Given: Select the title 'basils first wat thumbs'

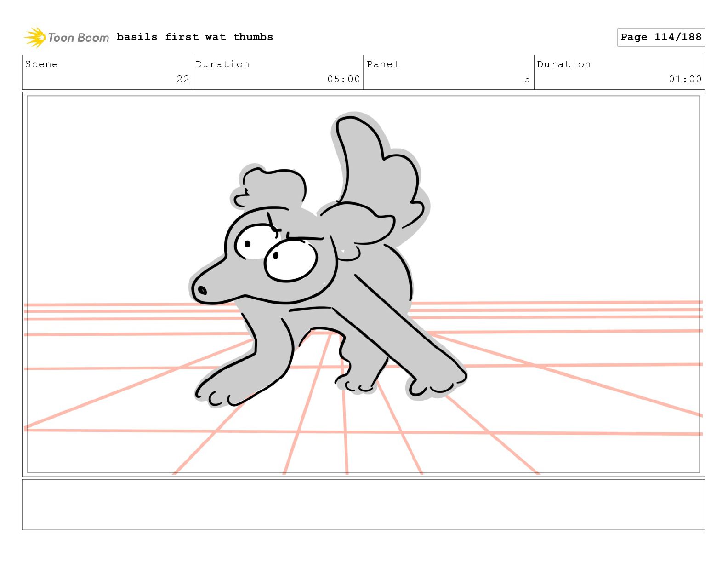Looking at the screenshot, I should [x=195, y=37].
